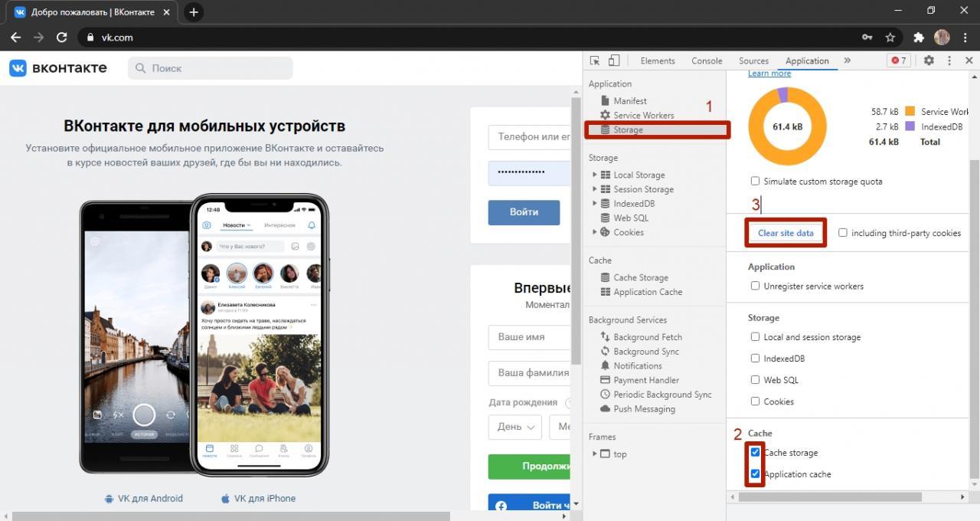
Task: Open the День birth day dropdown
Action: coord(515,427)
